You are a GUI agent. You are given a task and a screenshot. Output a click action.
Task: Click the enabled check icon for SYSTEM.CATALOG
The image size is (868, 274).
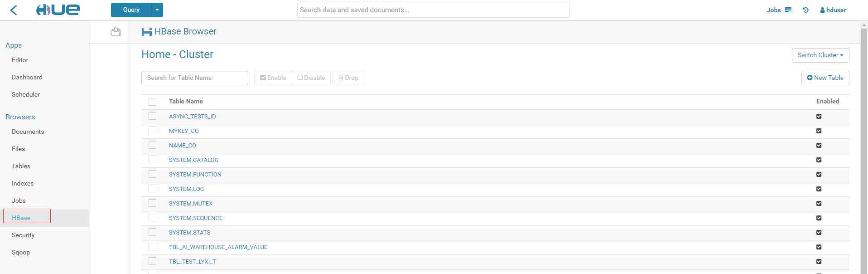coord(819,160)
